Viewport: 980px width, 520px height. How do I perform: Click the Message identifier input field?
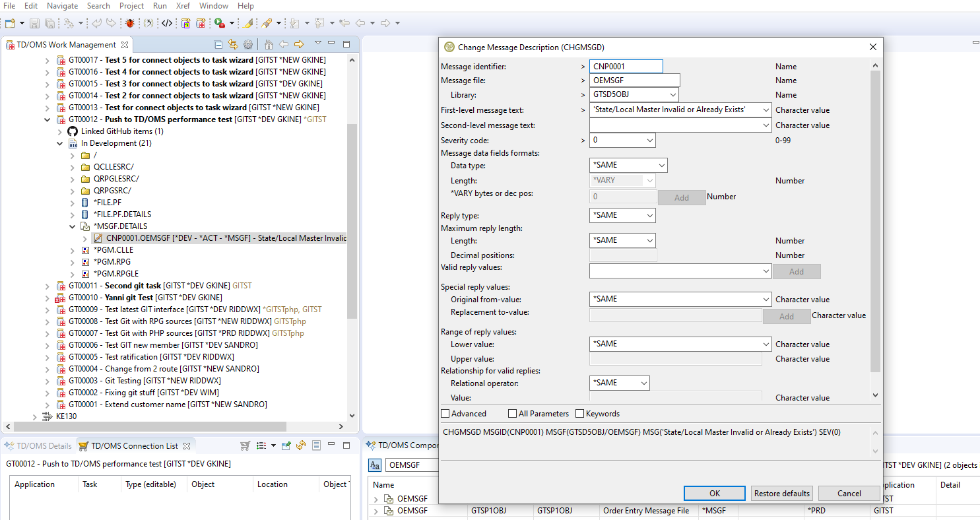pos(625,67)
